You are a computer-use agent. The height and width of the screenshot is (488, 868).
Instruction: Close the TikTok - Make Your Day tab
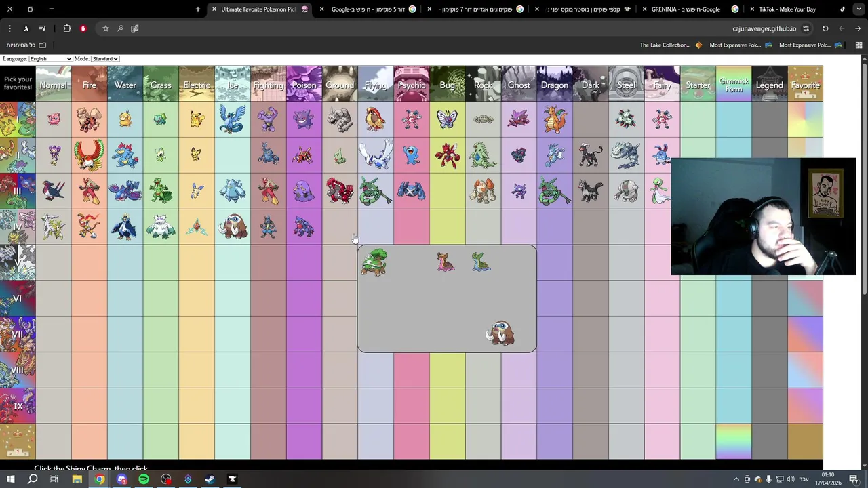[x=752, y=9]
